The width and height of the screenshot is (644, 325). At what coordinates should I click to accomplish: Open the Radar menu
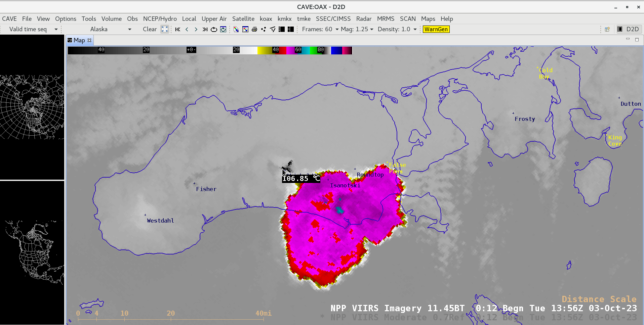coord(364,19)
